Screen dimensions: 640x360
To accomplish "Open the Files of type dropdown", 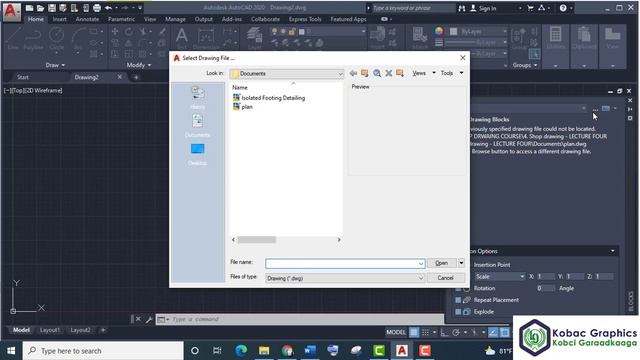I will [345, 278].
